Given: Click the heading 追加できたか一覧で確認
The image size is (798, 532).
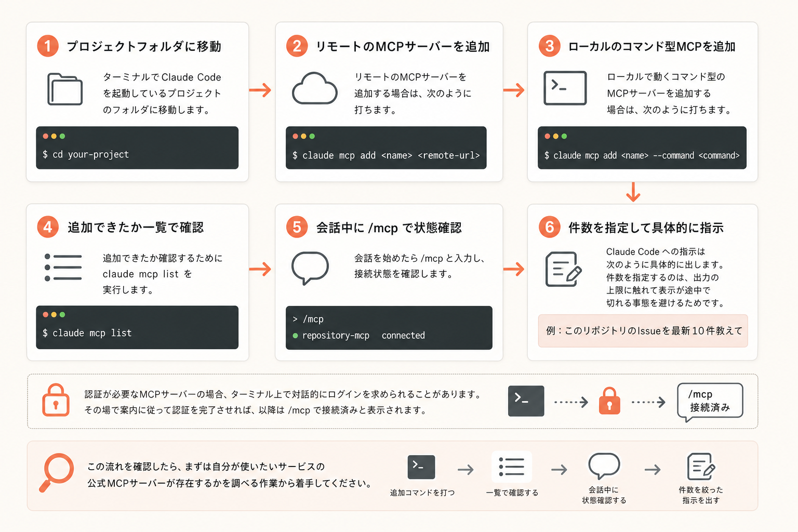Looking at the screenshot, I should 136,228.
